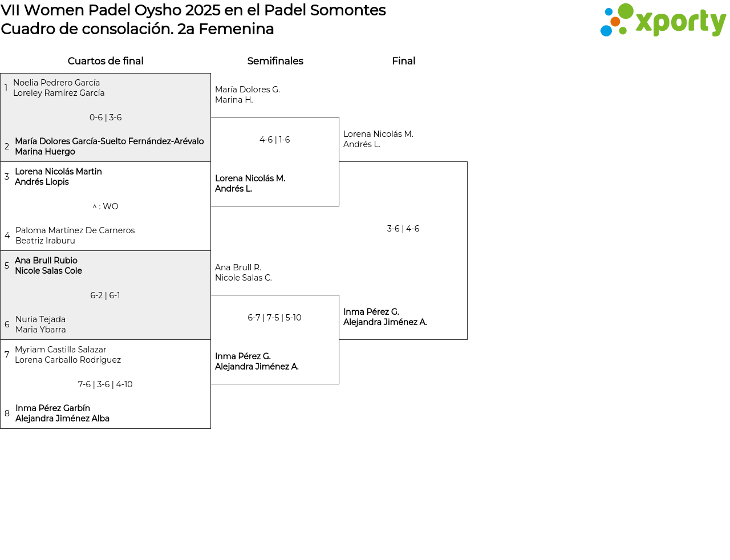
Task: Click the Final column header
Action: point(403,61)
